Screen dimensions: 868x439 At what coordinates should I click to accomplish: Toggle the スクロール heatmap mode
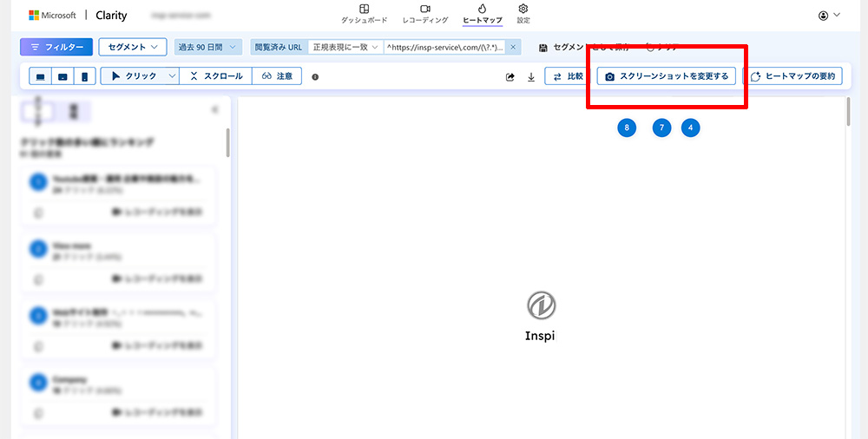[216, 76]
